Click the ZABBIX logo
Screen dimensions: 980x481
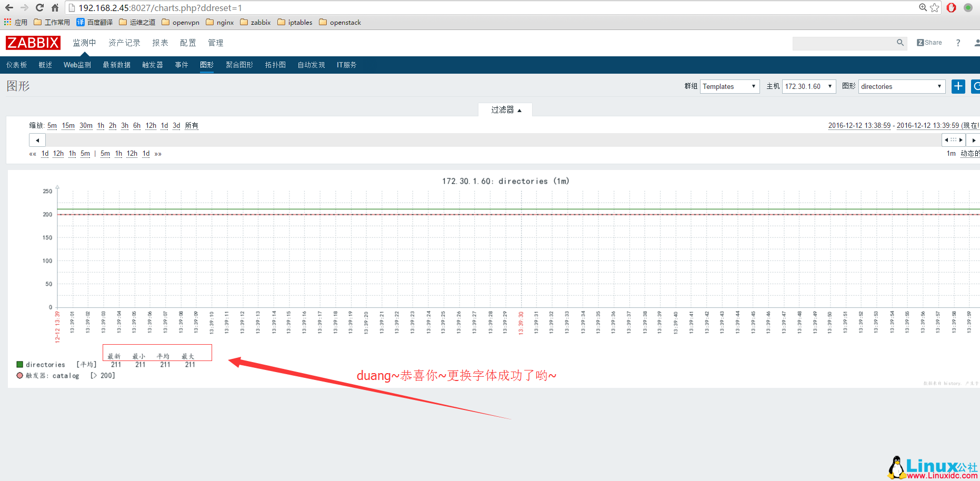coord(33,43)
